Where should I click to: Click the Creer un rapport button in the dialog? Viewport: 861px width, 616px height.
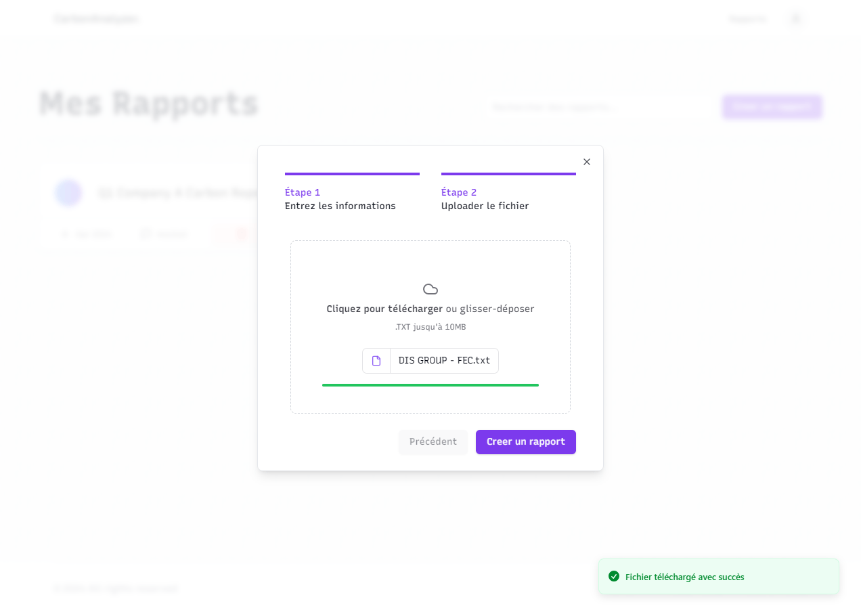[525, 442]
